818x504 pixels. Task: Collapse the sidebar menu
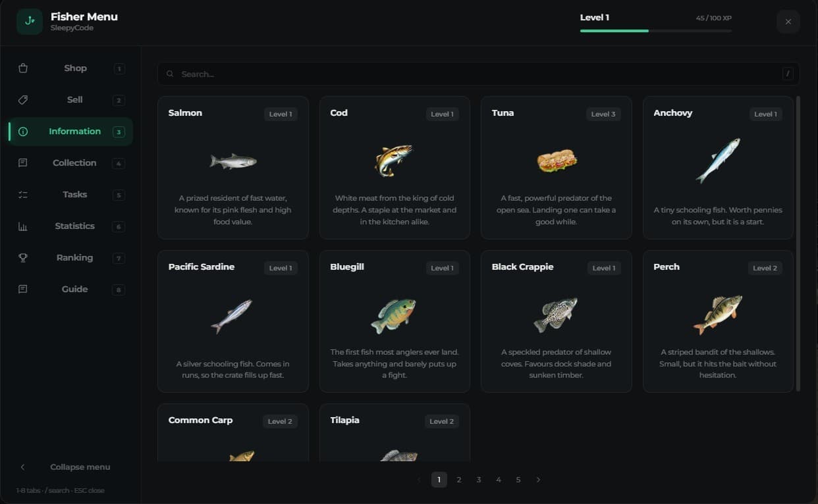coord(70,467)
